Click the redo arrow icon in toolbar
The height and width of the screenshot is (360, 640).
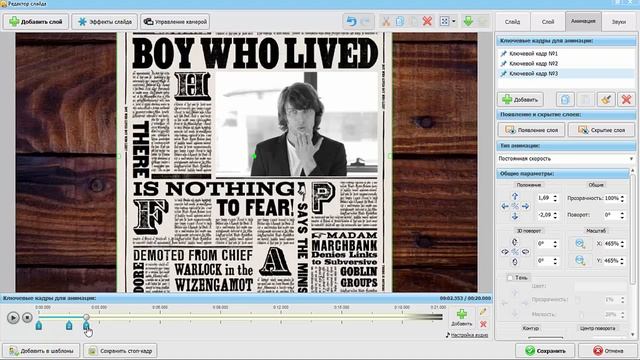366,21
